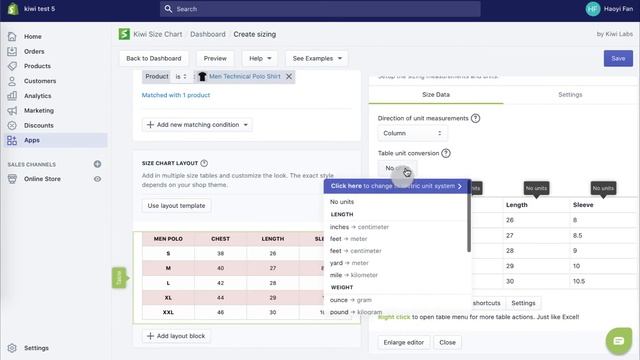Image resolution: width=640 pixels, height=360 pixels.
Task: Click Add layout block button
Action: 176,336
